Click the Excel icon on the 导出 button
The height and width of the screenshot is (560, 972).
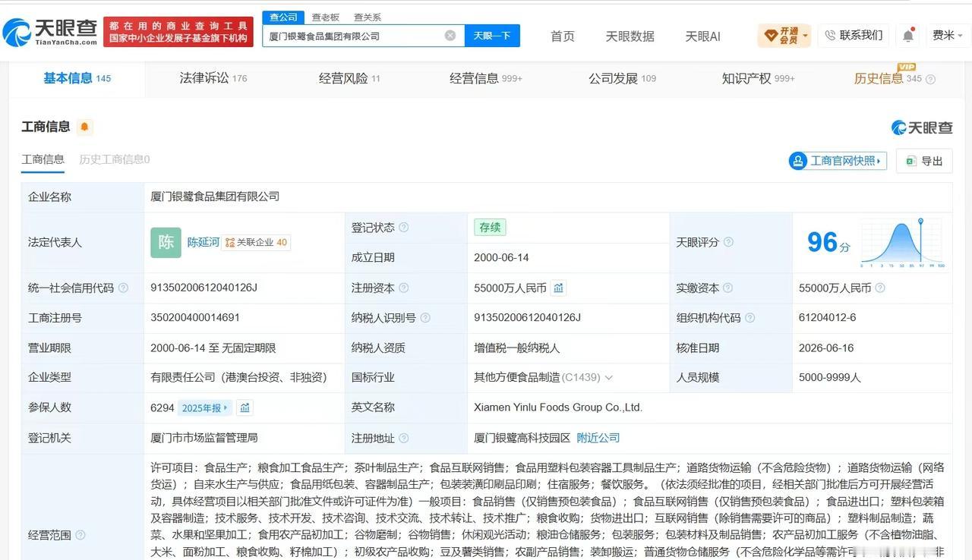[910, 161]
